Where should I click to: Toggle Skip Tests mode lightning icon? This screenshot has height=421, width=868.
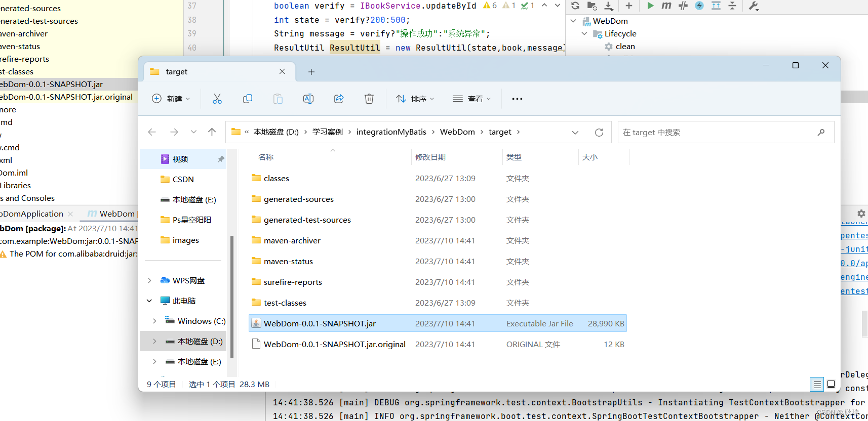(699, 6)
